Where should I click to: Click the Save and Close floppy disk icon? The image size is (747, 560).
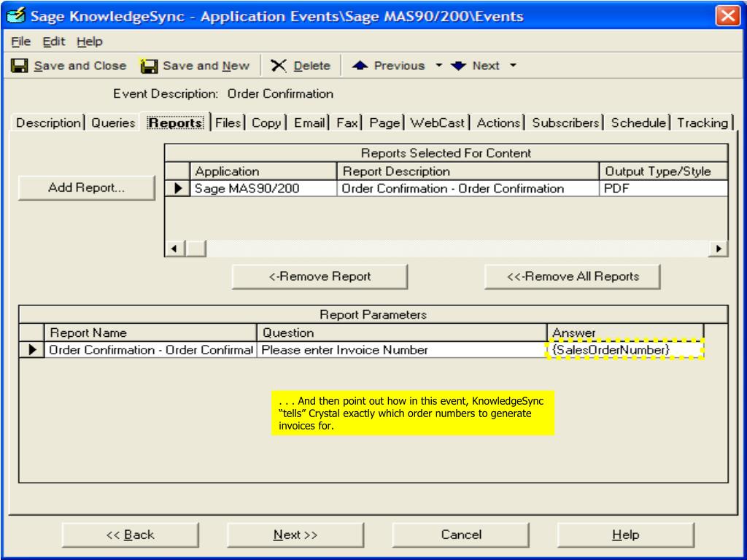pos(20,66)
